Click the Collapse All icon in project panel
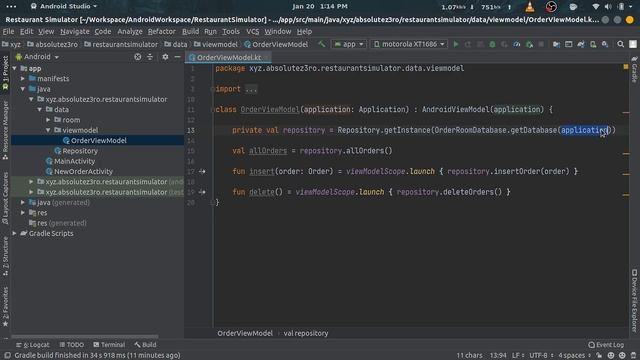 pos(150,57)
